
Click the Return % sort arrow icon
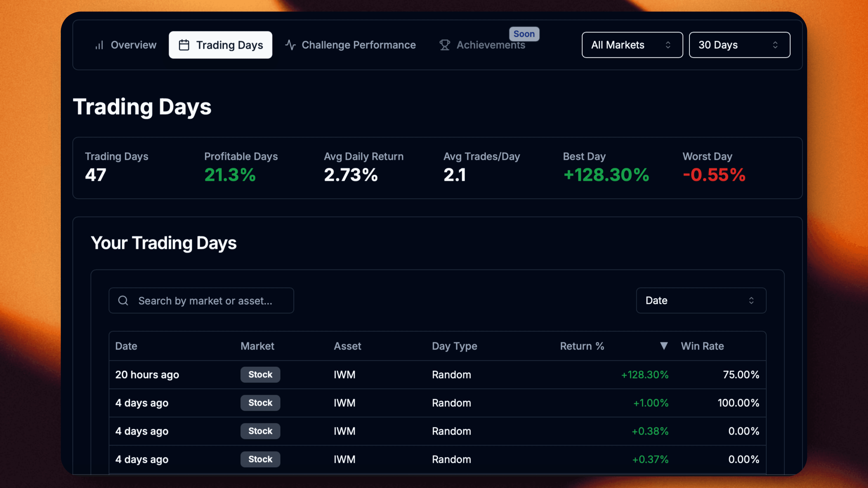click(x=664, y=346)
